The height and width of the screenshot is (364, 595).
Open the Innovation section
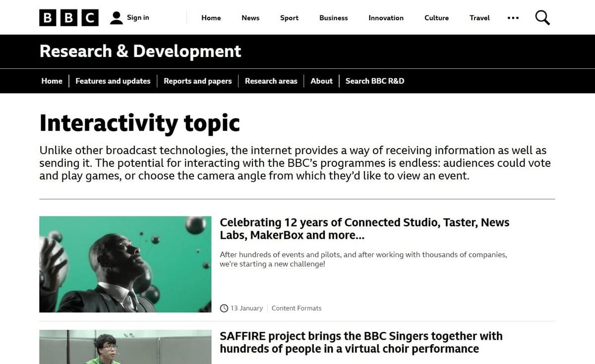click(x=386, y=18)
